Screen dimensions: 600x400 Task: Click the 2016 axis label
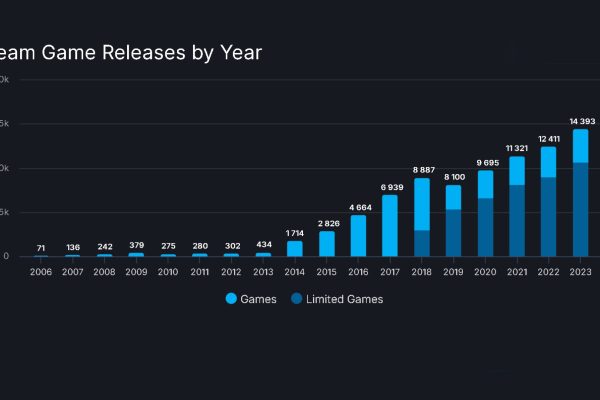358,272
